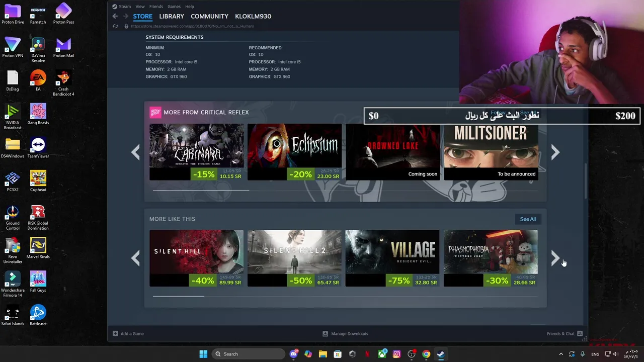The image size is (644, 362).
Task: Open the Drowned Lake game card
Action: point(392,152)
